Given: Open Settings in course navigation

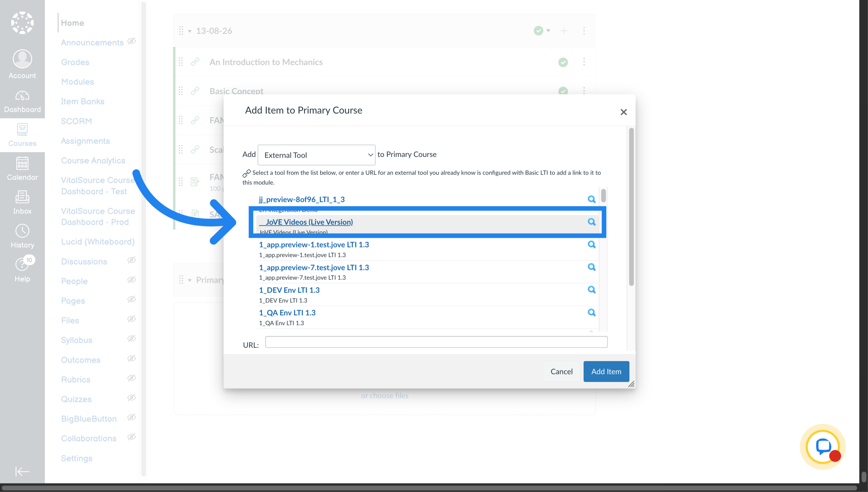Looking at the screenshot, I should click(77, 458).
